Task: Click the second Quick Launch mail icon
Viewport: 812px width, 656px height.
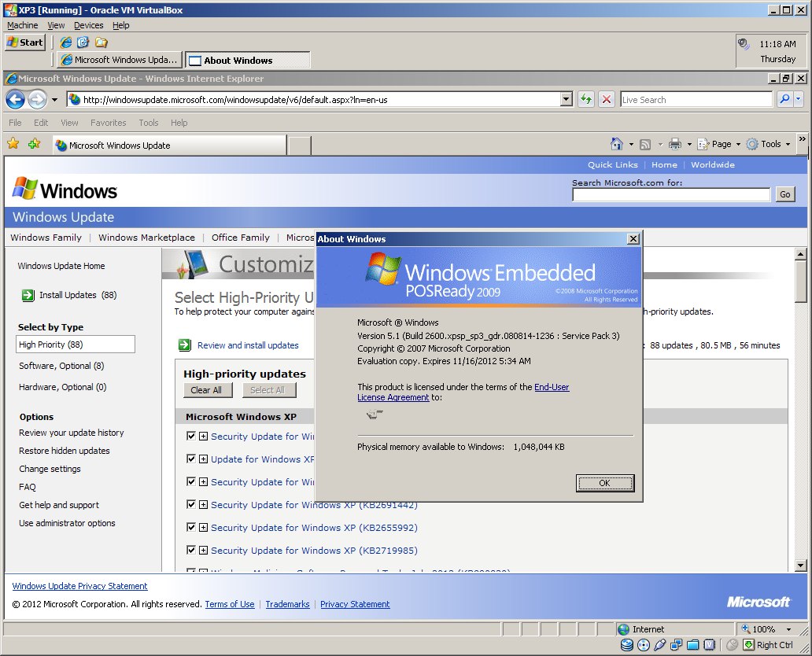Action: click(x=83, y=42)
